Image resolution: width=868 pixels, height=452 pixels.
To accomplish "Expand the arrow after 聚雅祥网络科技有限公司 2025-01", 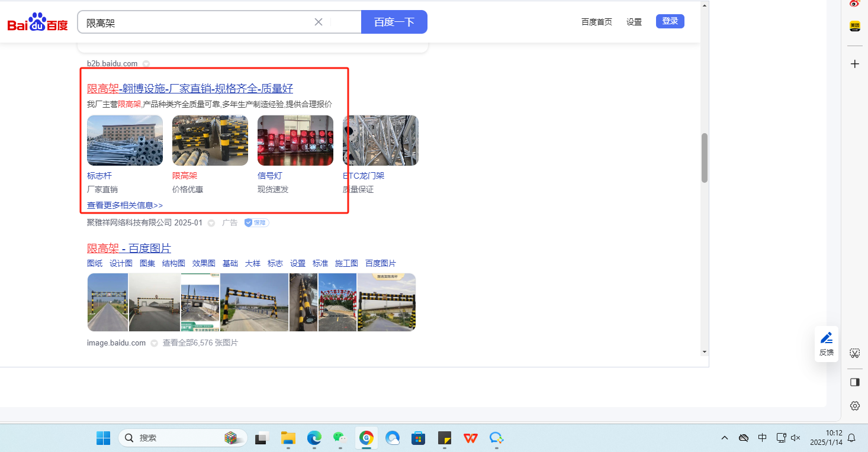I will point(211,223).
